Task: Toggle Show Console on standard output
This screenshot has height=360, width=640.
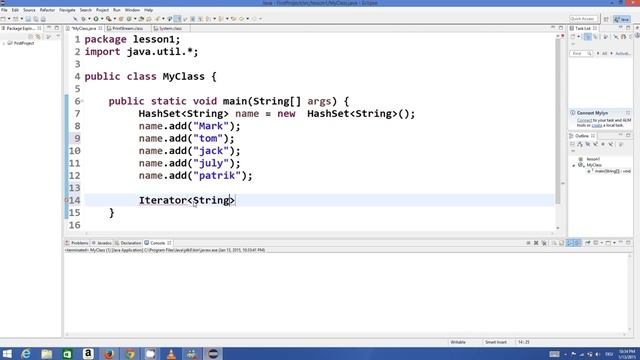Action: pos(569,243)
